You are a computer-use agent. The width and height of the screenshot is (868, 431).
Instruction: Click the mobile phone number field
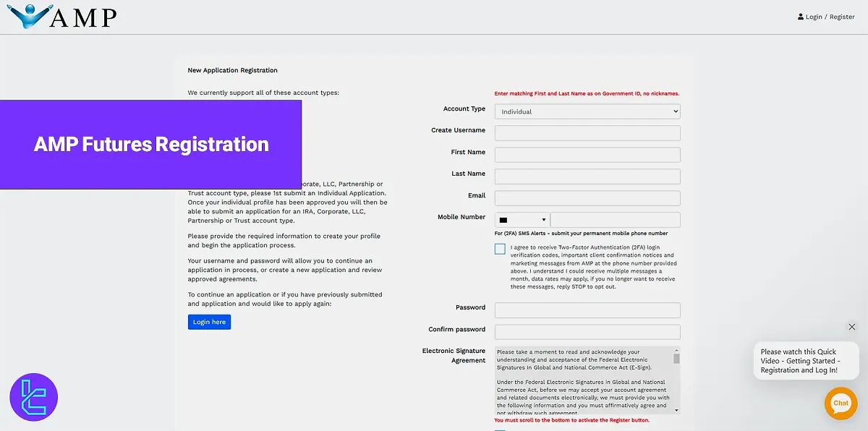(x=615, y=219)
